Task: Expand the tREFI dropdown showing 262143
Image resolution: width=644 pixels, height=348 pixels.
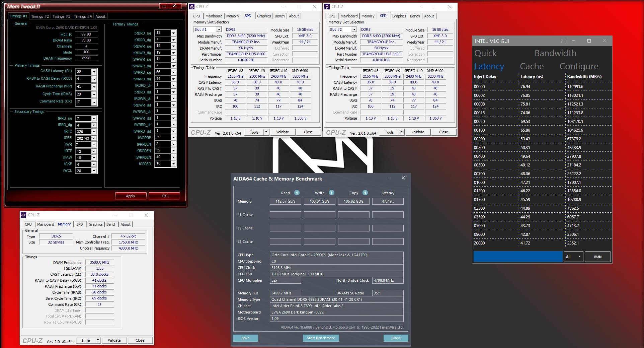Action: (94, 138)
